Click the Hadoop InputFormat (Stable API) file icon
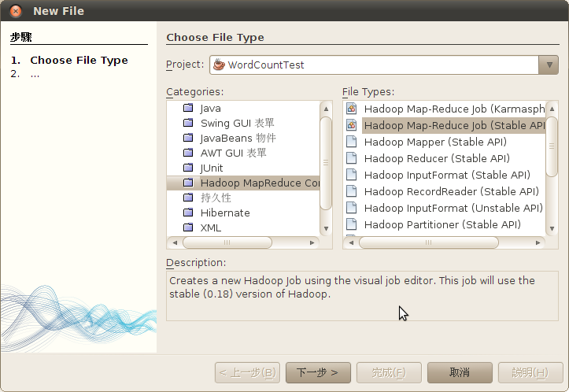569x392 pixels. coord(351,175)
